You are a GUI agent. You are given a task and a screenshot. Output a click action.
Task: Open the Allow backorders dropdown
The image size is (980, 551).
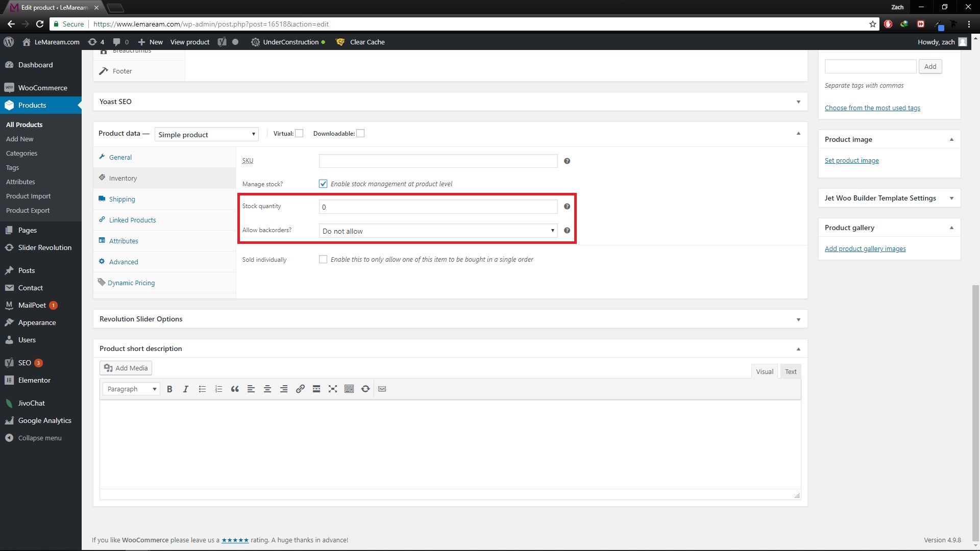(438, 231)
